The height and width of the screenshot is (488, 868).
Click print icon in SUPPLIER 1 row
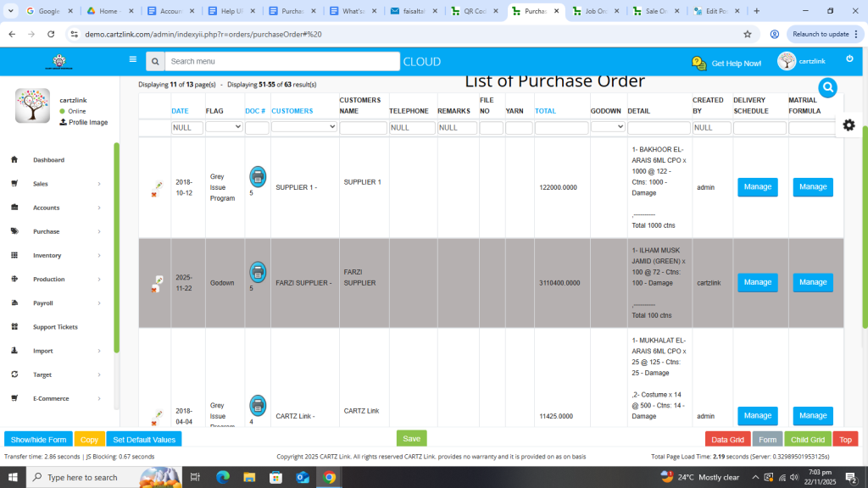[258, 176]
